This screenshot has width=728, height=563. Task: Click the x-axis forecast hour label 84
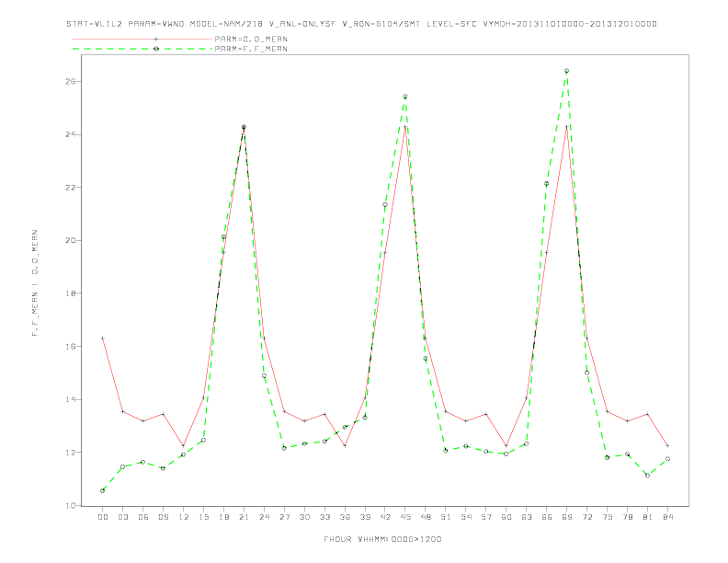(668, 517)
